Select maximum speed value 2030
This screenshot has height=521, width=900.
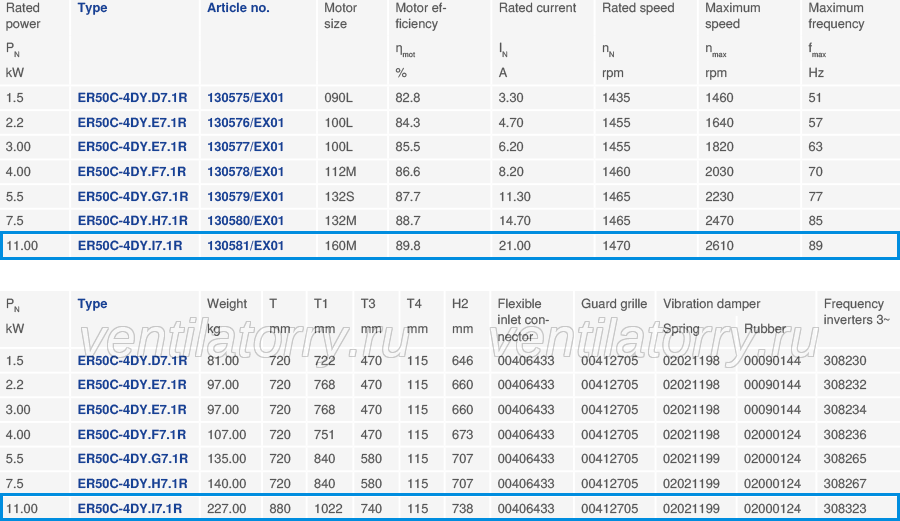click(x=719, y=172)
